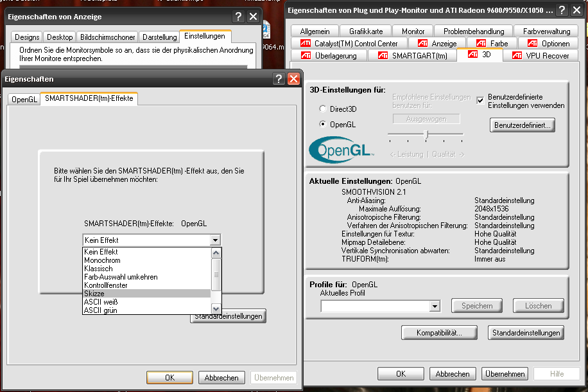The image size is (588, 392).
Task: Open the VPU Recover tab
Action: point(540,55)
